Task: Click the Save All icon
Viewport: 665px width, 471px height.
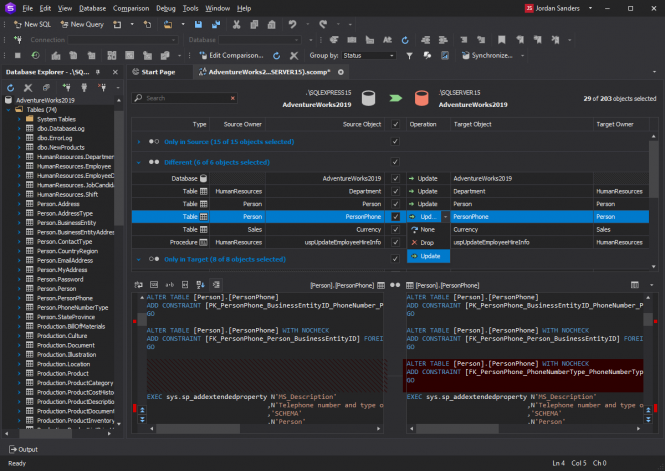Action: tap(216, 25)
